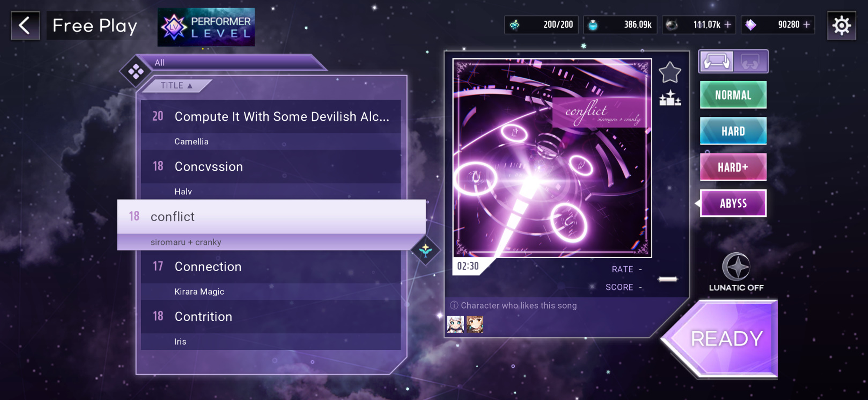Click the white-haired character portrait

point(455,324)
